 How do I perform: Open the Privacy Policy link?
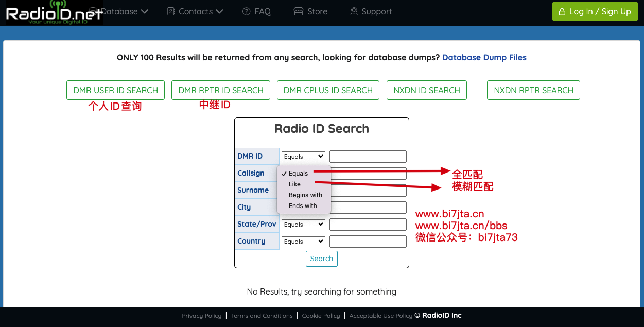tap(201, 316)
